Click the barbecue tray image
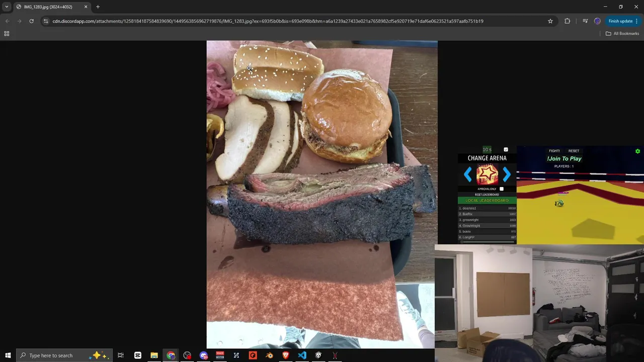This screenshot has height=362, width=644. (322, 195)
